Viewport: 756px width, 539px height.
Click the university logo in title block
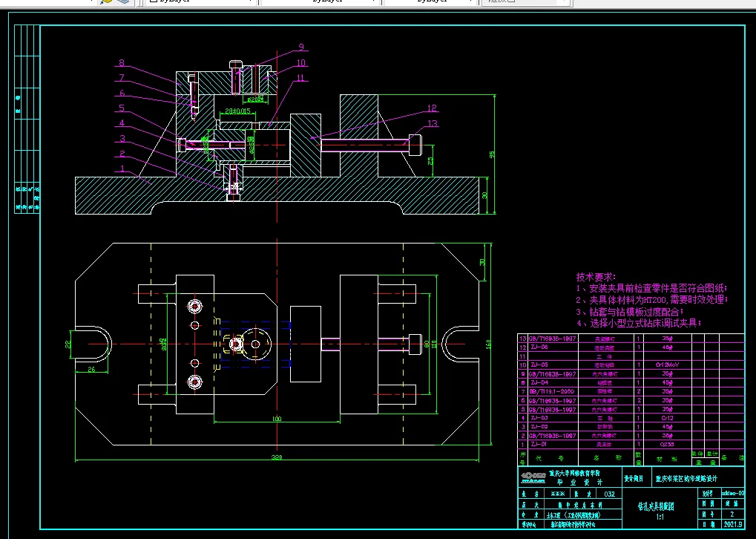click(x=532, y=478)
